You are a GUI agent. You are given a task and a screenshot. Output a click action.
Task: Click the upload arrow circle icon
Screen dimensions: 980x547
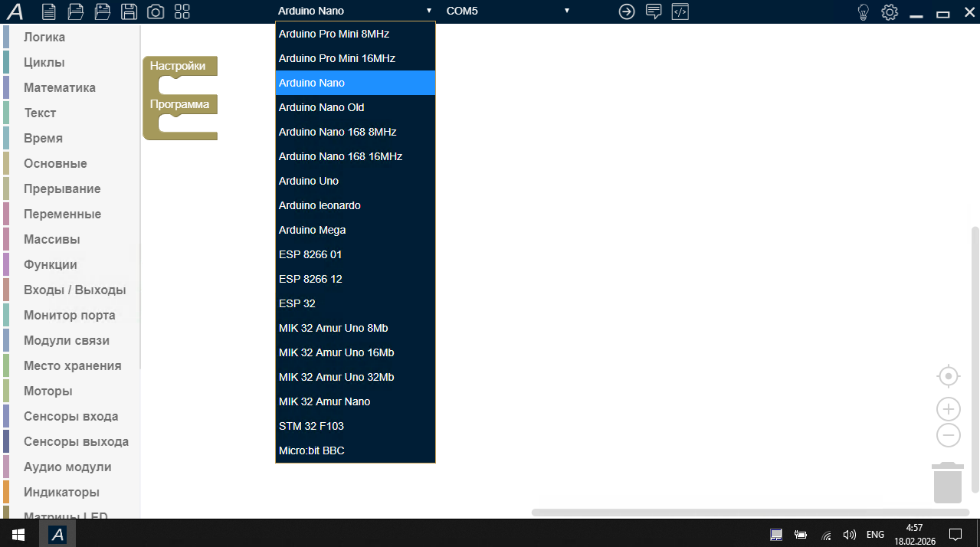click(627, 11)
